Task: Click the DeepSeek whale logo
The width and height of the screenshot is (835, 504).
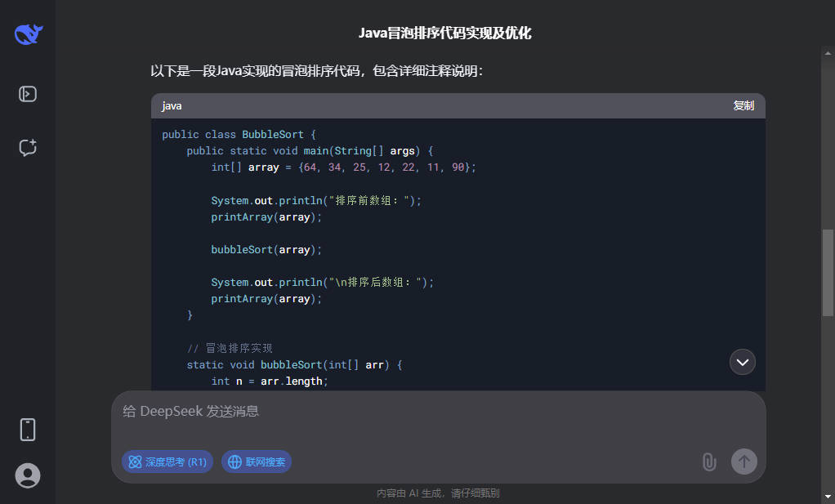Action: click(x=29, y=34)
